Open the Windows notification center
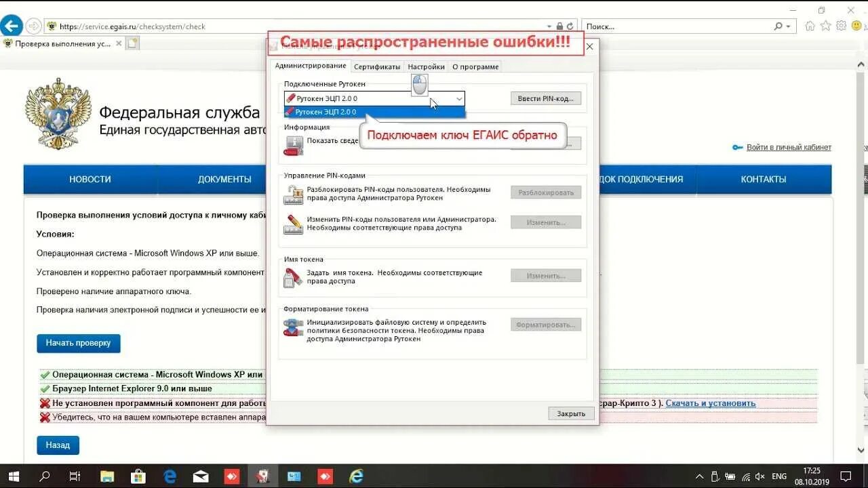The image size is (868, 488). (846, 476)
